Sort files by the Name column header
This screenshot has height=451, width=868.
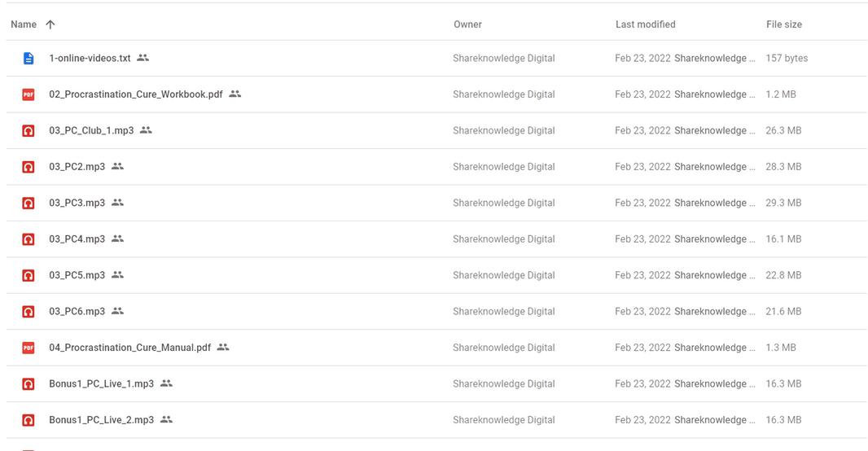click(24, 24)
